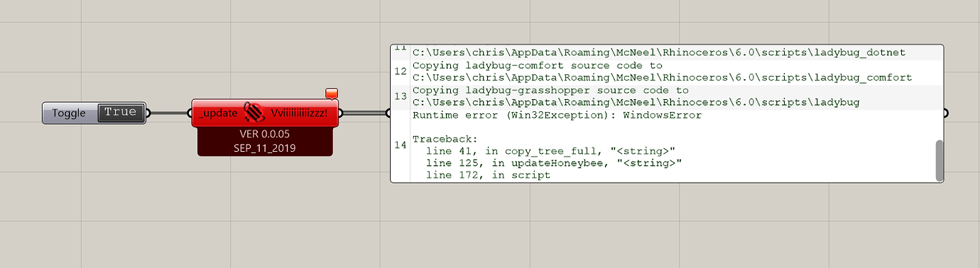Click the Runtime error WindowsError message line
Screen dimensions: 980x268
tap(557, 115)
